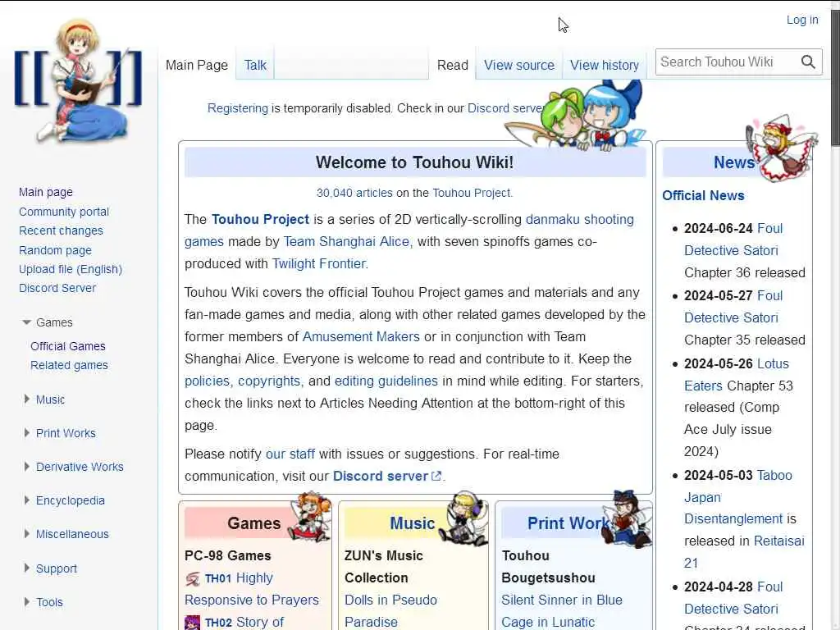
Task: Open the copyrights link
Action: (x=271, y=381)
